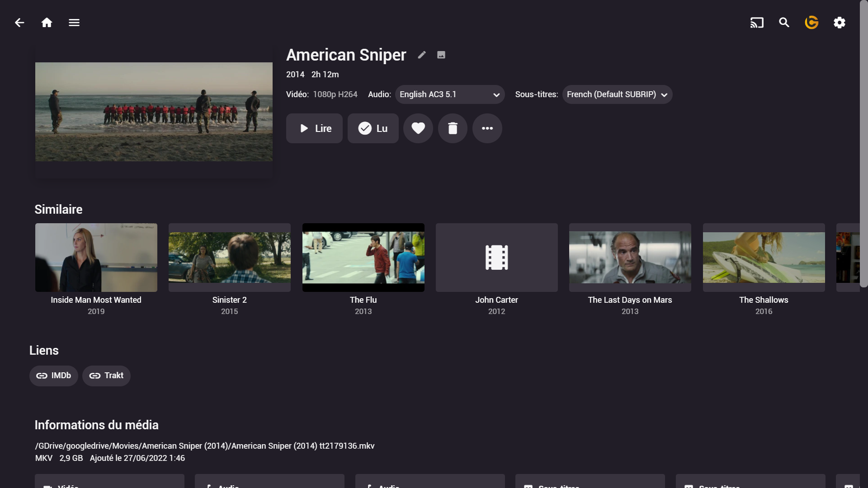Open the three-dot more options menu

click(x=487, y=128)
